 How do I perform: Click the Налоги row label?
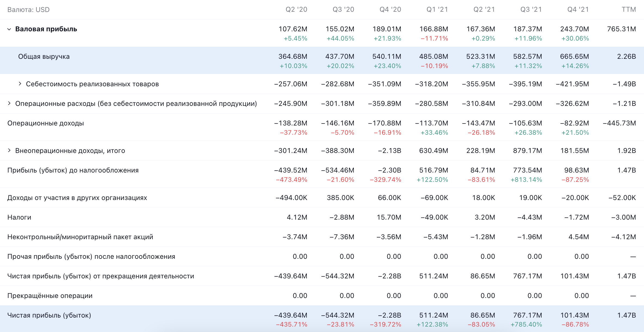(19, 217)
